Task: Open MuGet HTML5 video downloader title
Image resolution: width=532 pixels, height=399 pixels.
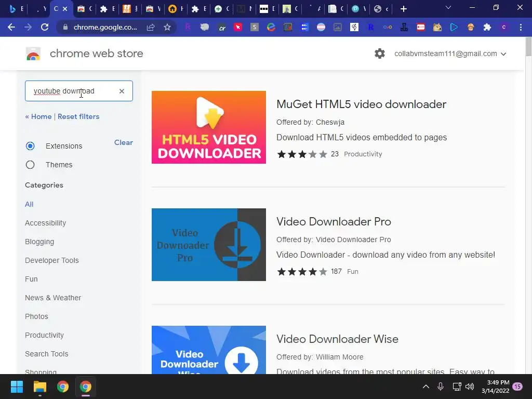Action: pyautogui.click(x=362, y=104)
